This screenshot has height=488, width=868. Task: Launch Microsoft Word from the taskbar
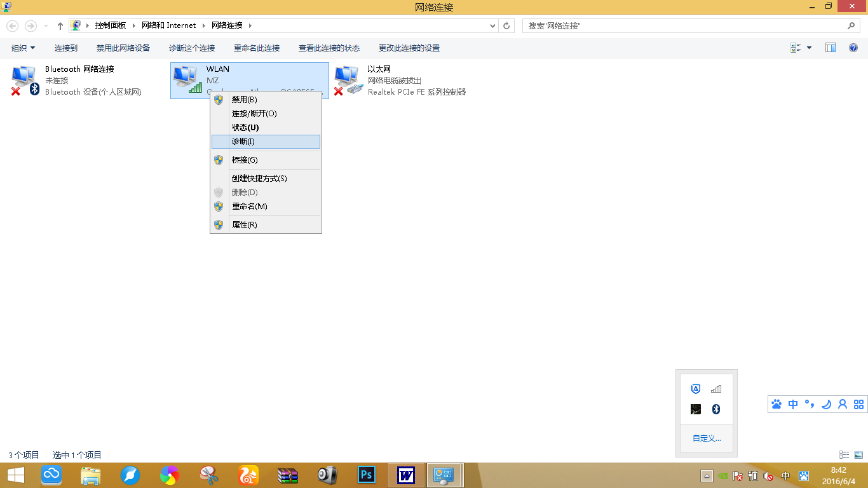click(405, 475)
